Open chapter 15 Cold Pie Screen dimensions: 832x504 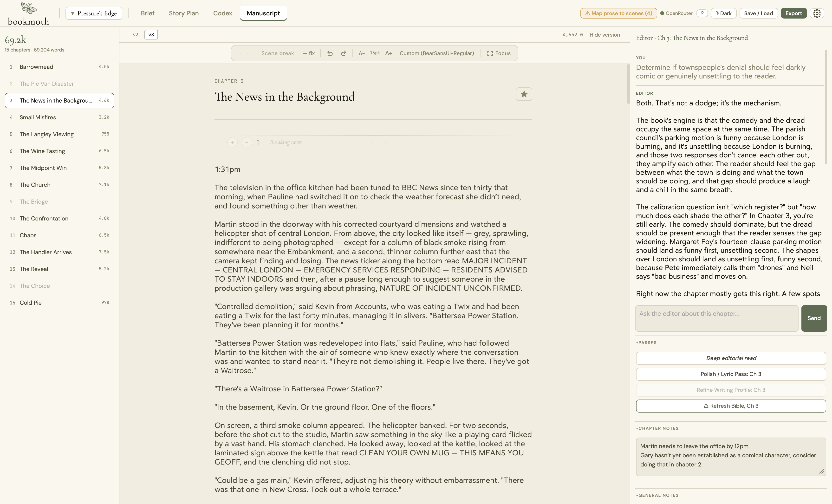click(x=59, y=303)
